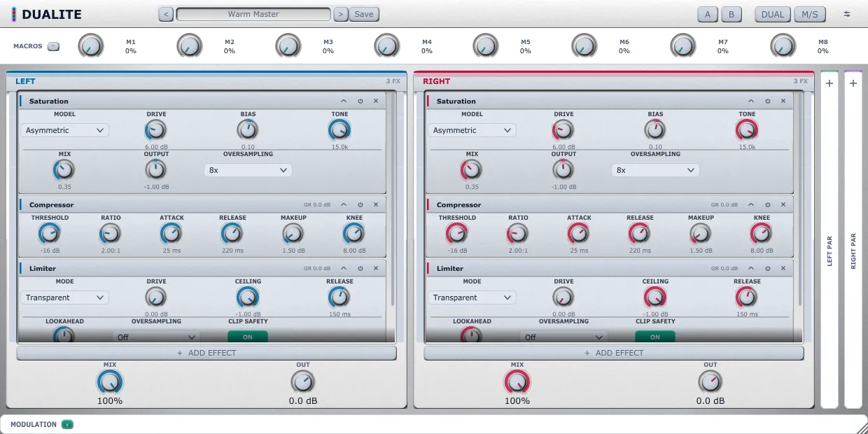Add an effect to the Right Par lane

coord(853,83)
